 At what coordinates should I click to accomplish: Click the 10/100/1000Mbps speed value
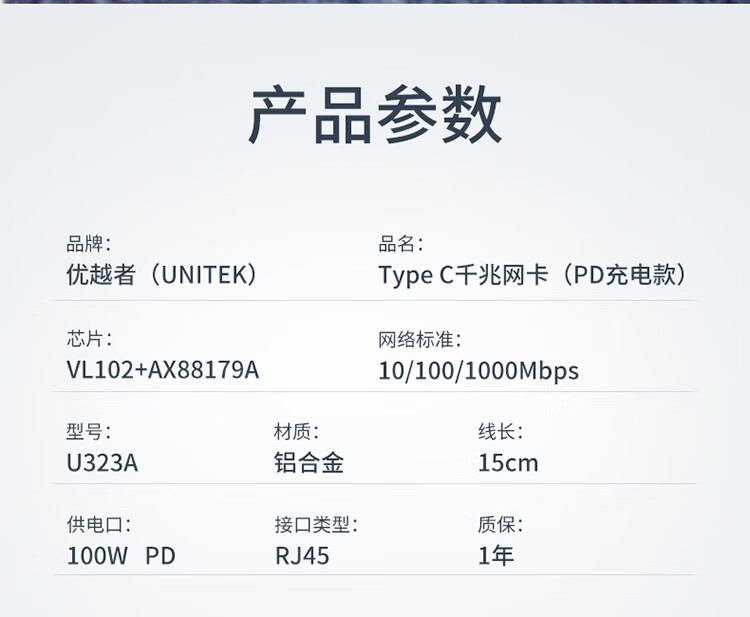point(478,371)
